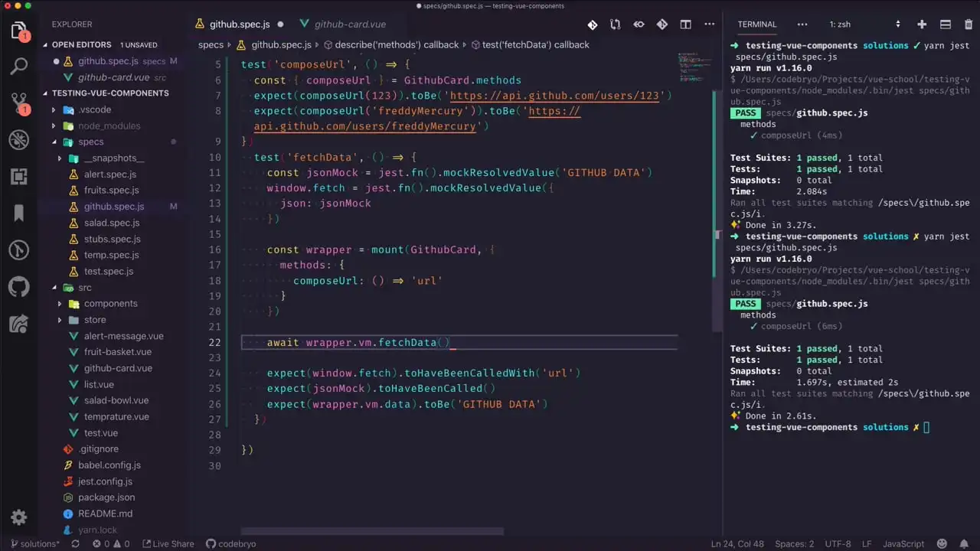Open editor More Actions ellipsis
Viewport: 980px width, 551px height.
point(709,24)
